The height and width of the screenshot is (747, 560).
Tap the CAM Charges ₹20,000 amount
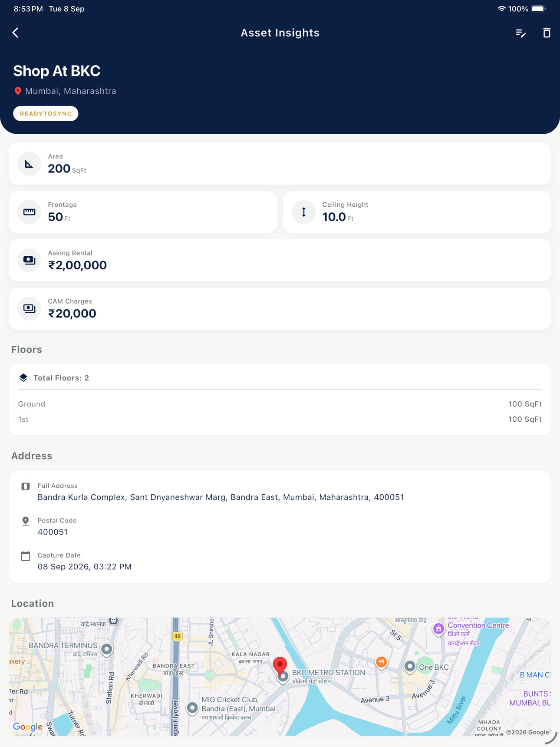[72, 314]
